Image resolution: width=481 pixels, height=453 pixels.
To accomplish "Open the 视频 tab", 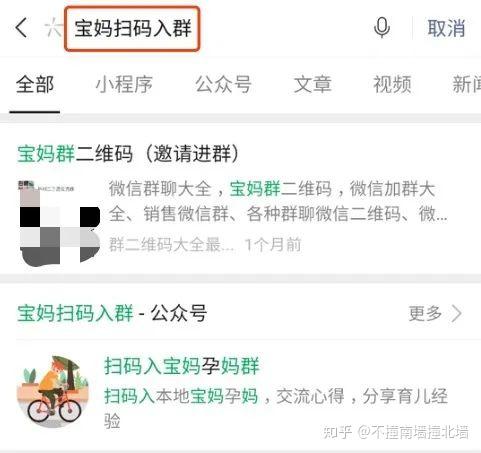I will (x=392, y=84).
